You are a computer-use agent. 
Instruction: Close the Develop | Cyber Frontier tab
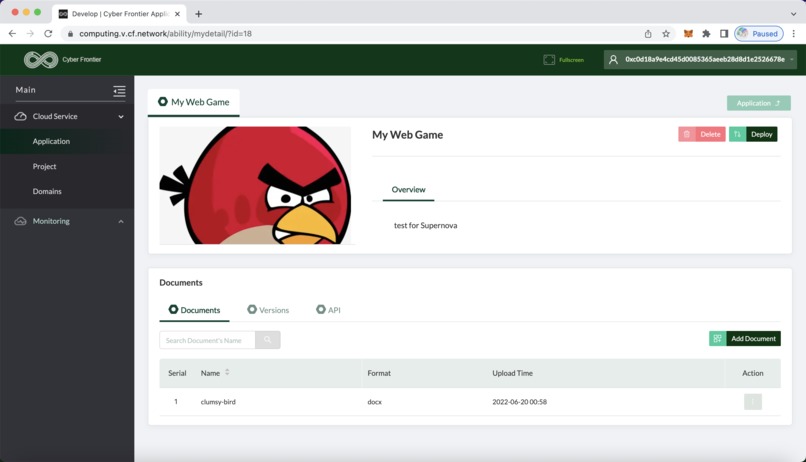pyautogui.click(x=177, y=14)
